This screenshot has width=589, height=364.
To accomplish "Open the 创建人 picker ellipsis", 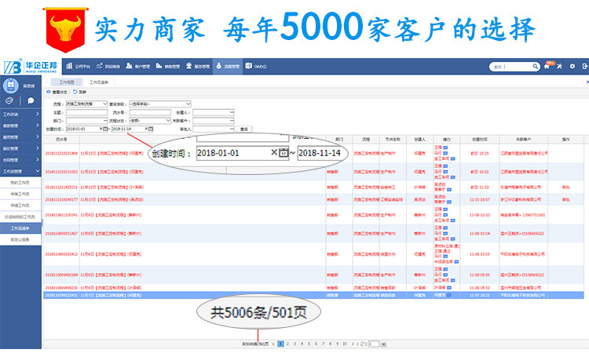I will 232,113.
